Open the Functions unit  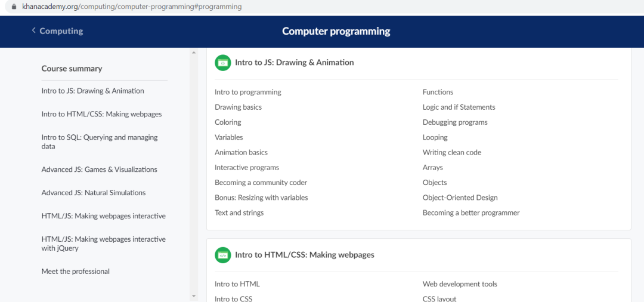pos(438,92)
